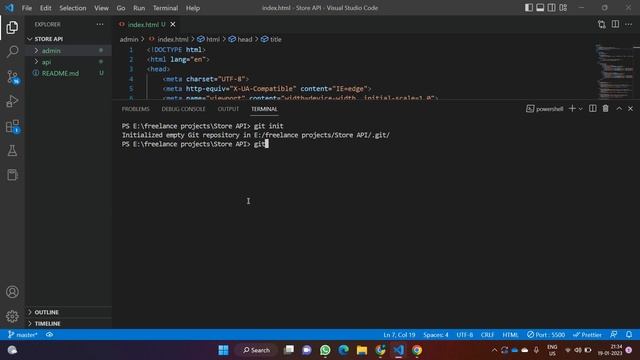The image size is (640, 360).
Task: Select the Terminal panel tab
Action: (264, 109)
